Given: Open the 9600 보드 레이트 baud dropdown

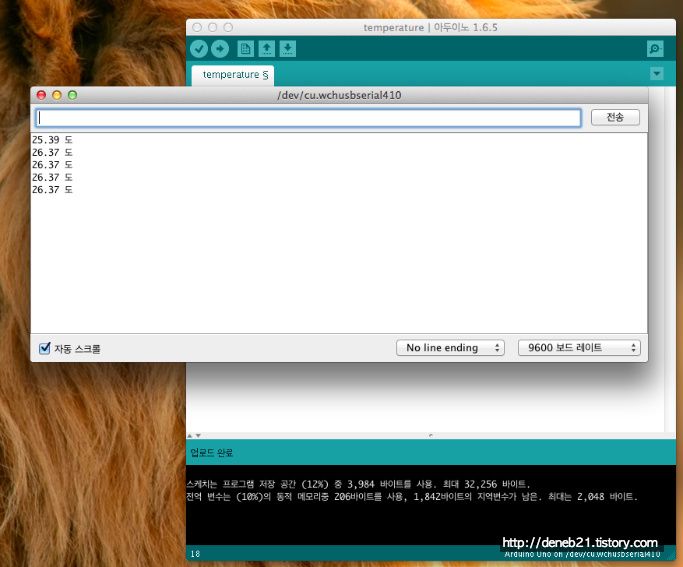Looking at the screenshot, I should coord(579,348).
